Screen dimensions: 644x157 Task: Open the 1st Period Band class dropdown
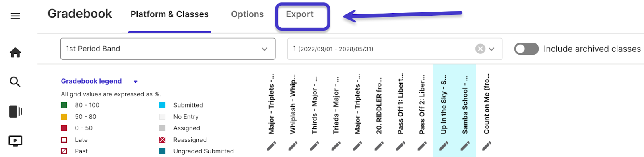(168, 49)
